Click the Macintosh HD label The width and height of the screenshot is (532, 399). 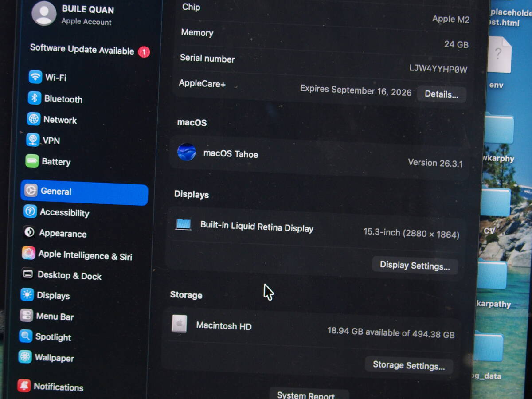tap(224, 326)
